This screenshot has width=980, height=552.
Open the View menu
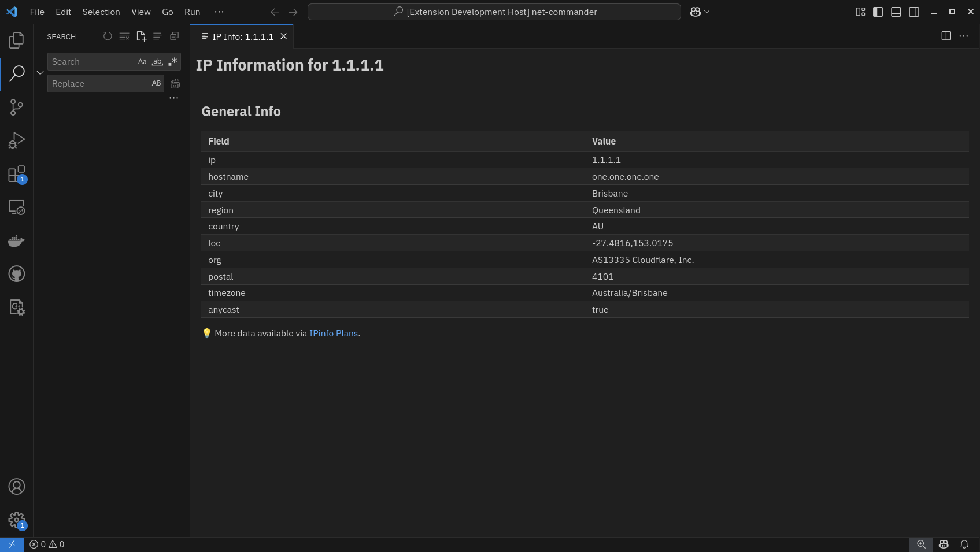(141, 12)
